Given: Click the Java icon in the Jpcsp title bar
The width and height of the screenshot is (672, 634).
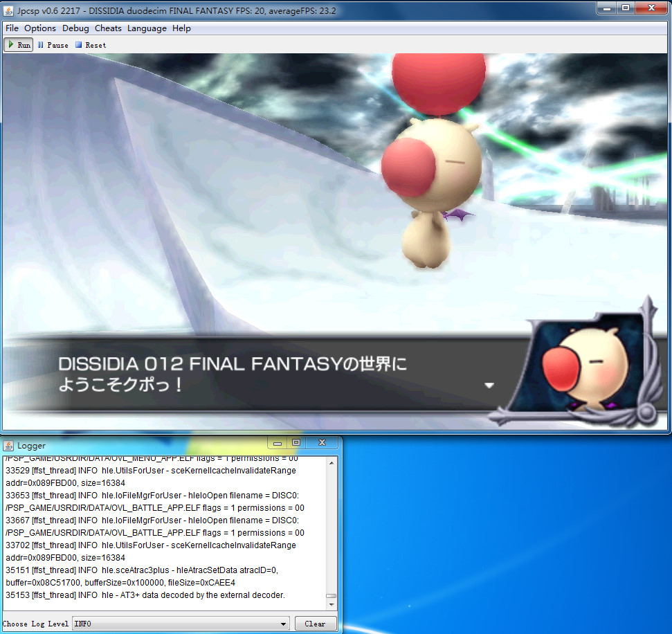Looking at the screenshot, I should pos(9,9).
